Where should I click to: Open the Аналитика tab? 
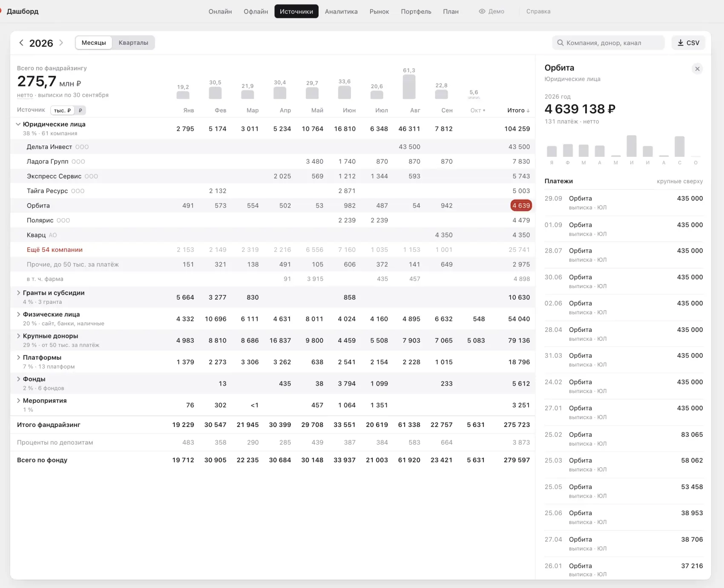coord(341,12)
